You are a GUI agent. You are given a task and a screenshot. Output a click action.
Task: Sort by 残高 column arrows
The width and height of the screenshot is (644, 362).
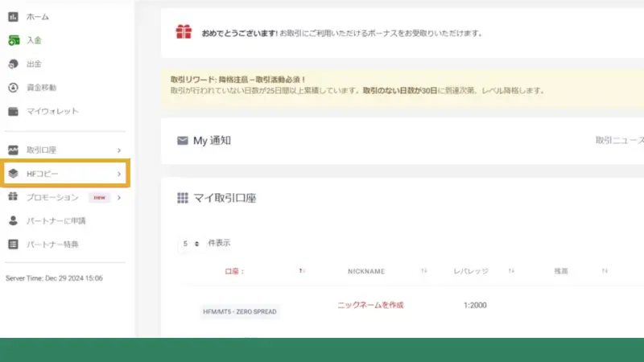pos(605,271)
